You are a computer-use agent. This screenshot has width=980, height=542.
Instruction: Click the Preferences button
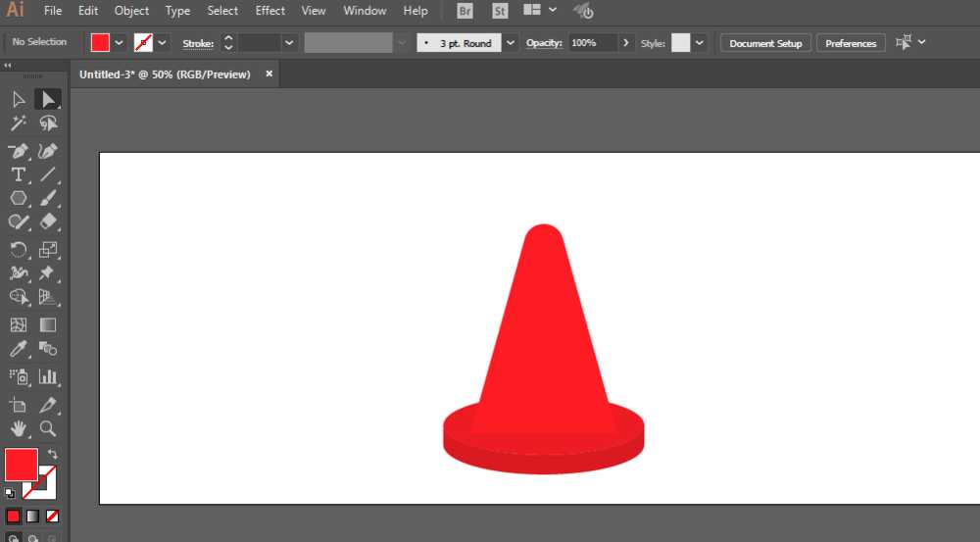851,43
